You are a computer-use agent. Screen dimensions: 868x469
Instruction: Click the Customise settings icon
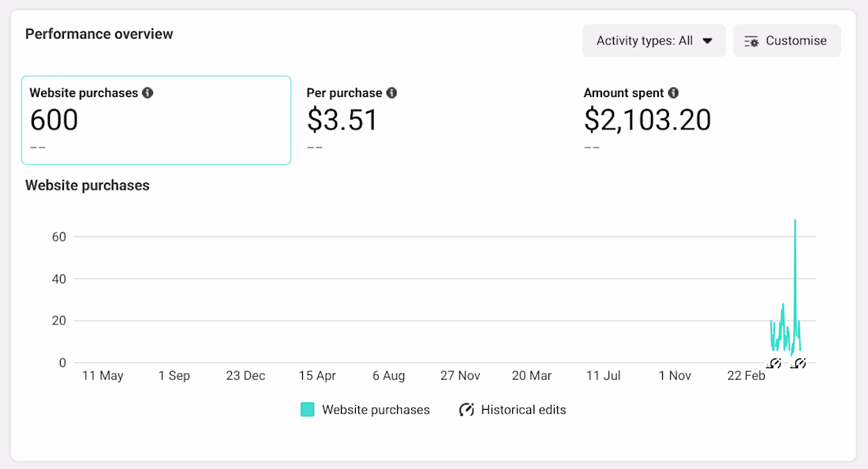click(x=751, y=42)
